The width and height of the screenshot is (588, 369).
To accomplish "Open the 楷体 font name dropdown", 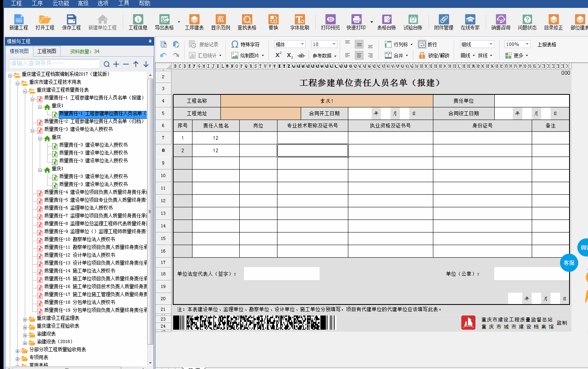I will click(302, 44).
